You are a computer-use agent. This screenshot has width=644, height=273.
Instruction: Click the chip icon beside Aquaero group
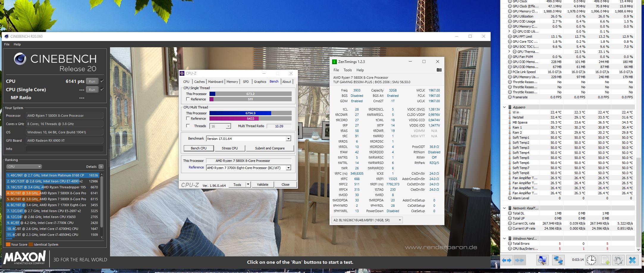510,107
